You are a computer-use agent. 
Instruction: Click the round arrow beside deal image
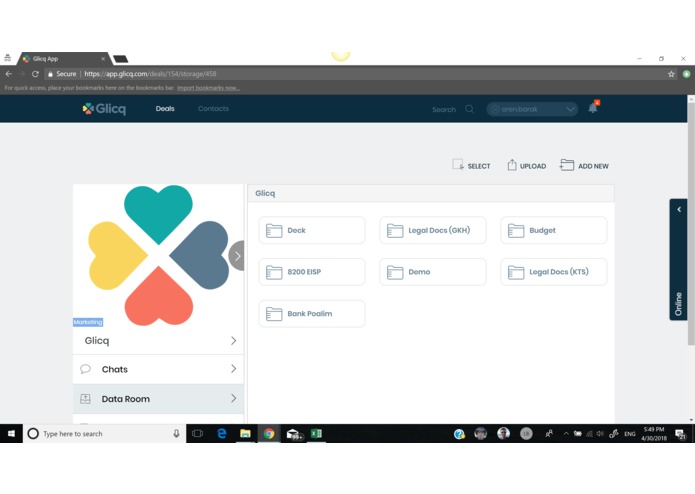pyautogui.click(x=237, y=256)
